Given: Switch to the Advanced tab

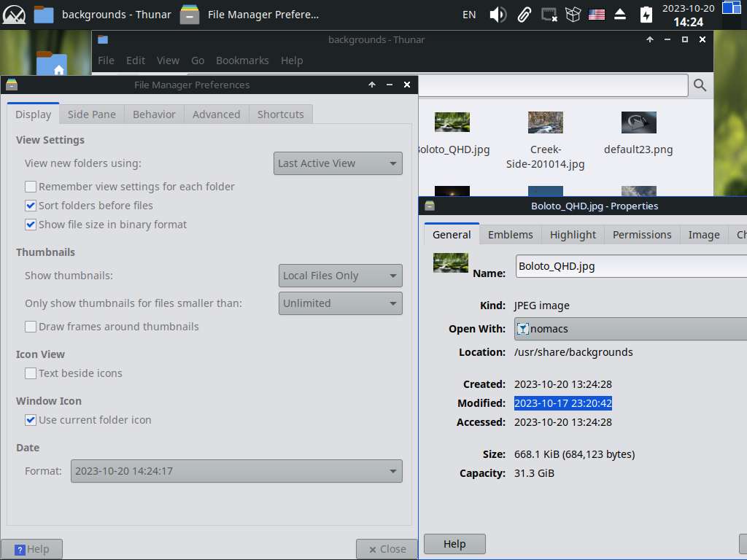Looking at the screenshot, I should coord(216,114).
